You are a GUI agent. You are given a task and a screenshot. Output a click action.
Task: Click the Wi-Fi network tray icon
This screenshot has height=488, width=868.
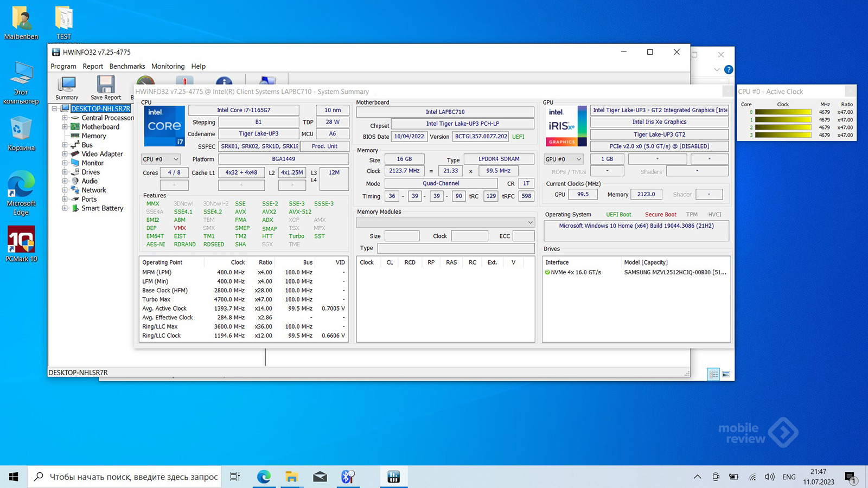(752, 477)
